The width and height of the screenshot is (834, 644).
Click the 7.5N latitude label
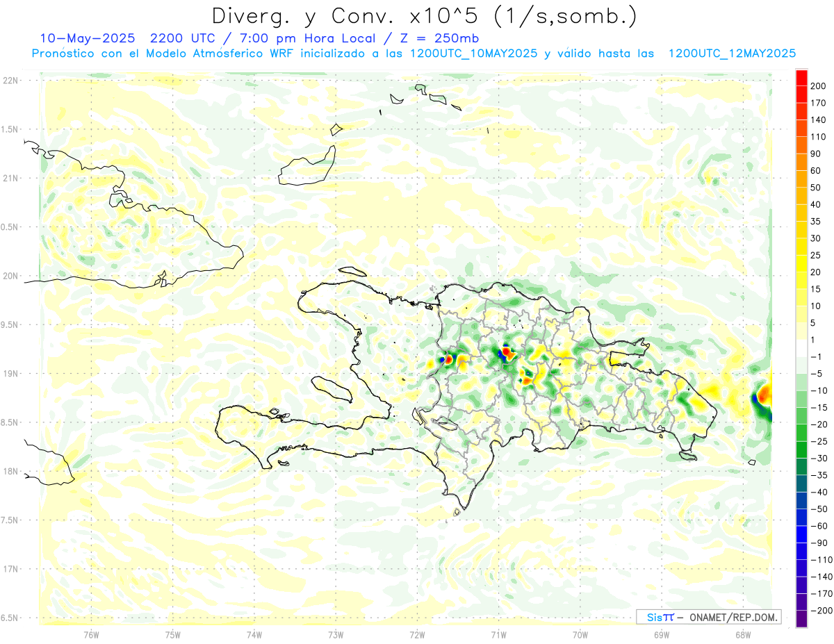pyautogui.click(x=9, y=520)
